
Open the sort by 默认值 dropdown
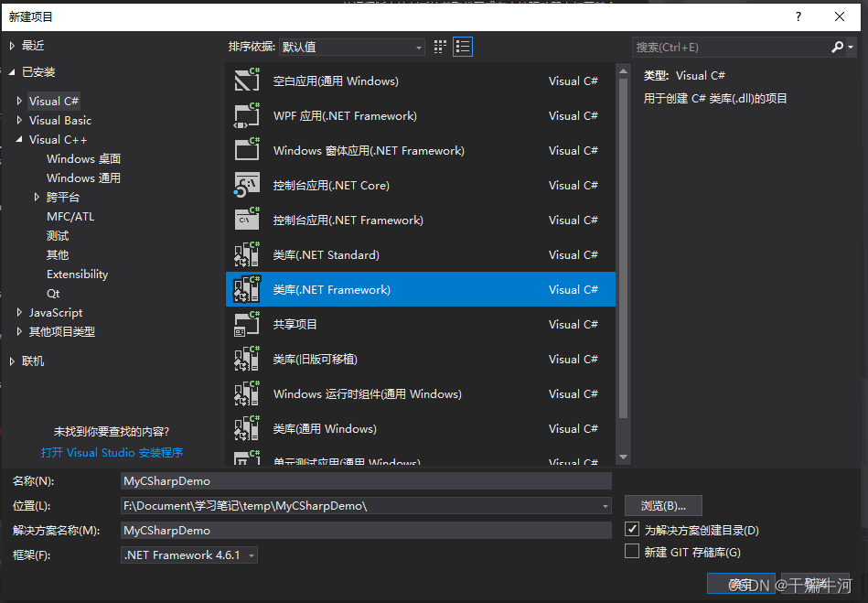(352, 47)
